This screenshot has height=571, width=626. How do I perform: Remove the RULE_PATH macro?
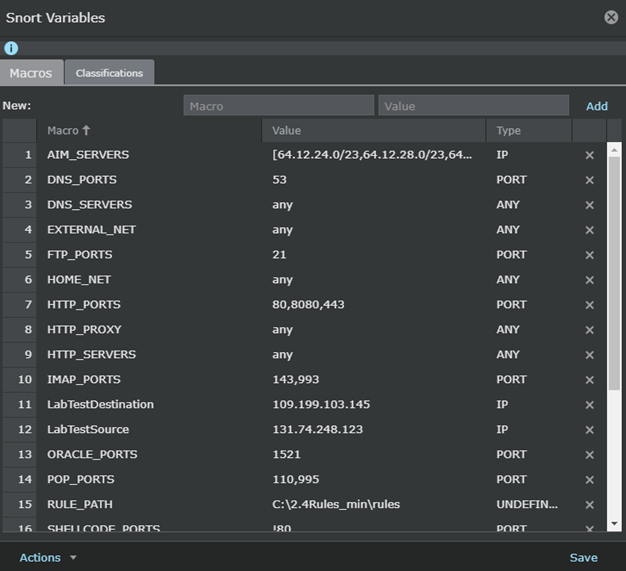point(589,505)
